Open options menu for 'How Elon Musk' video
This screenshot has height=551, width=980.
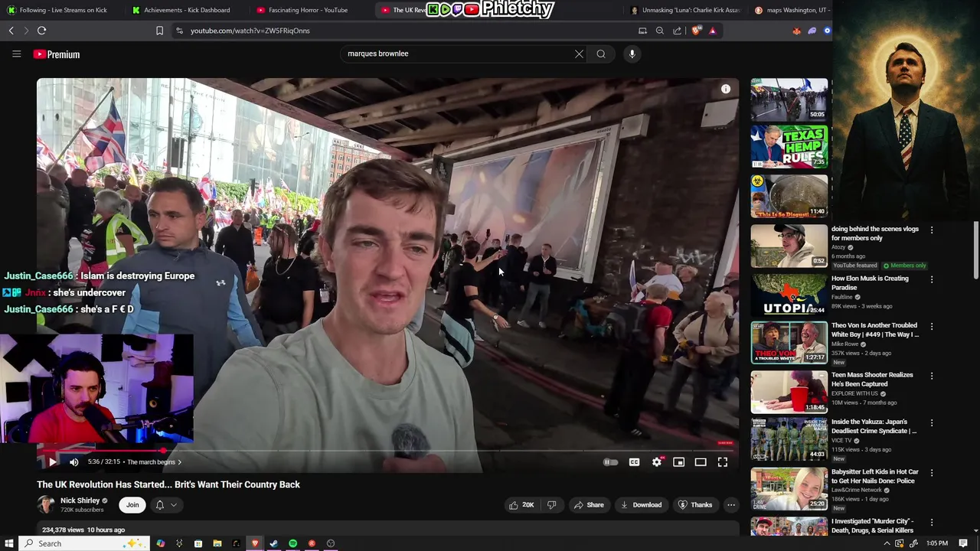click(932, 279)
